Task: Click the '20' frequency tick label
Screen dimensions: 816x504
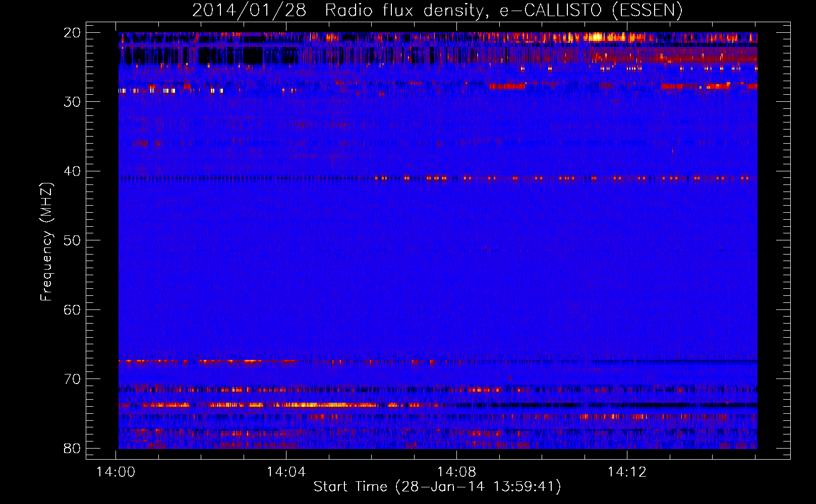Action: [72, 33]
